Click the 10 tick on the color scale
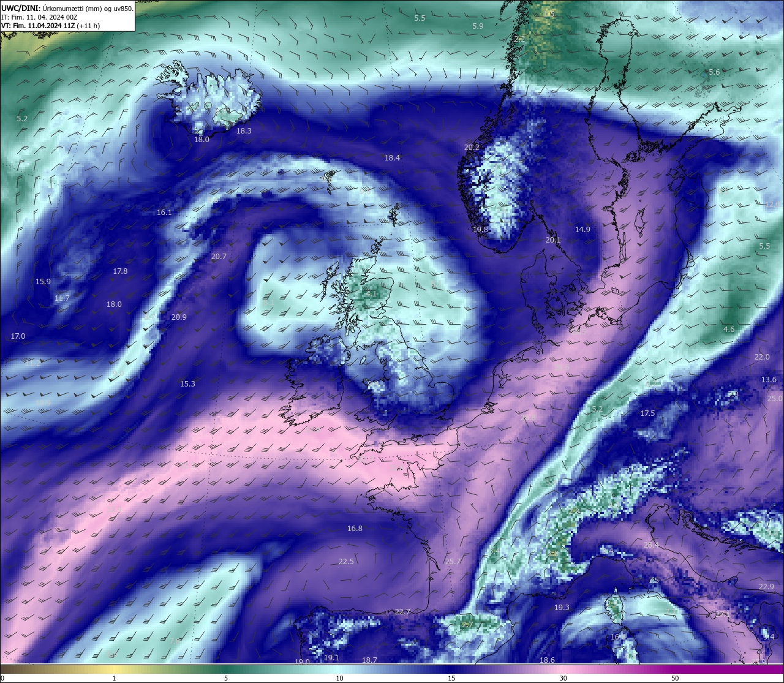This screenshot has height=683, width=784. 339,678
